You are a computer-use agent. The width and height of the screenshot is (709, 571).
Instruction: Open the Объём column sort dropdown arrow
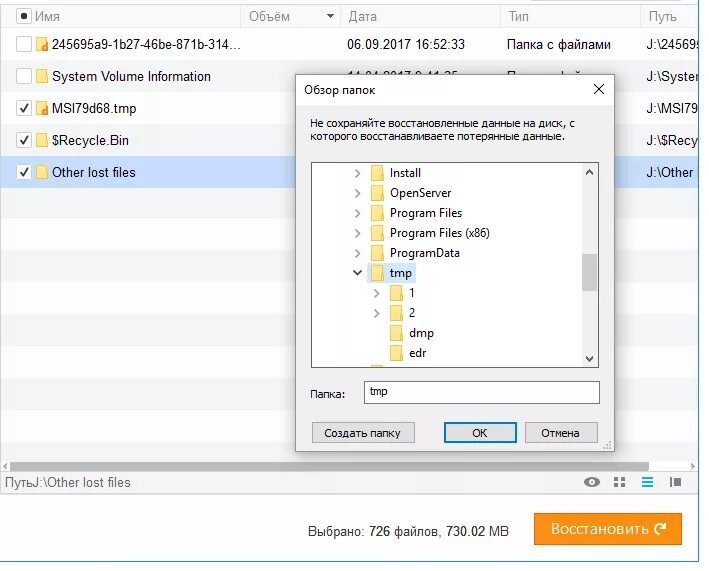331,16
